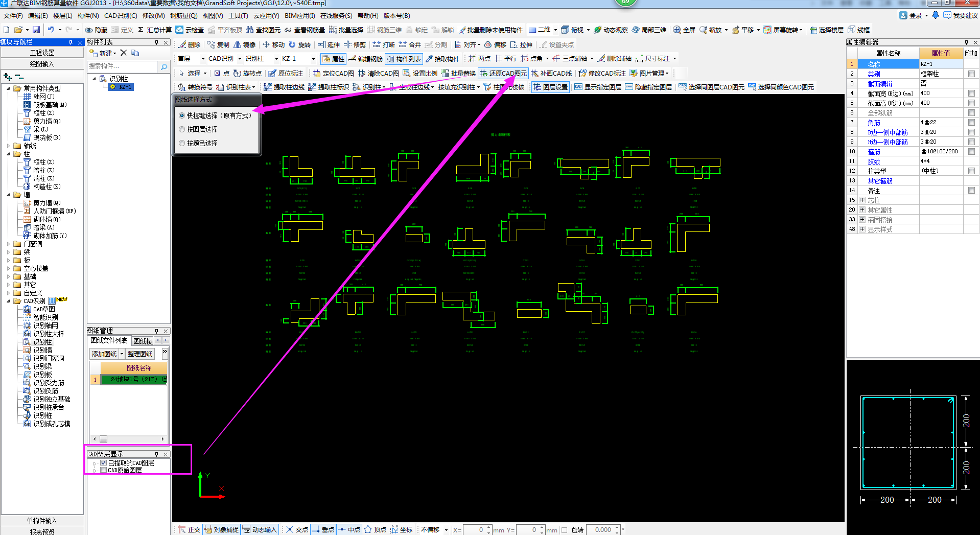Click 定位CAD图 tool
The width and height of the screenshot is (980, 535).
coord(333,73)
